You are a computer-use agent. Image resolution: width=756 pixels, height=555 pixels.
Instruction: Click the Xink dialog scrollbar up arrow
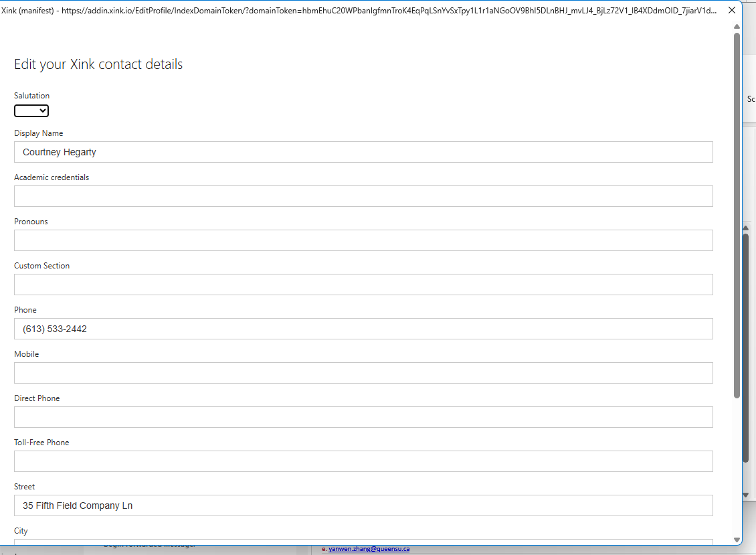[x=737, y=27]
